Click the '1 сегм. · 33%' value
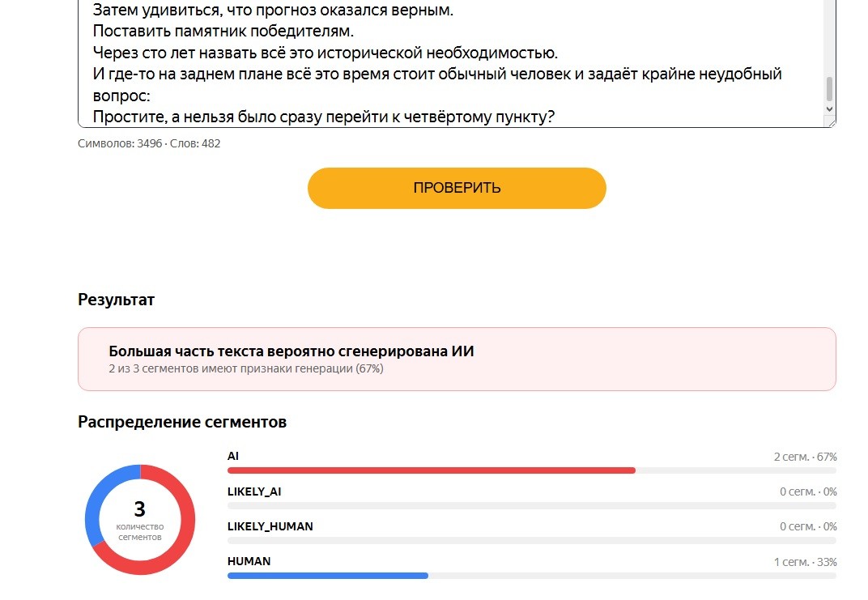Viewport: 868px width, 600px height. tap(805, 562)
